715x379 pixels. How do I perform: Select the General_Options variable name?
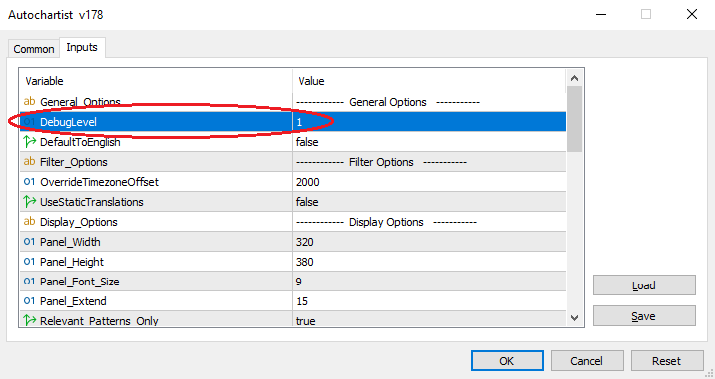[80, 102]
